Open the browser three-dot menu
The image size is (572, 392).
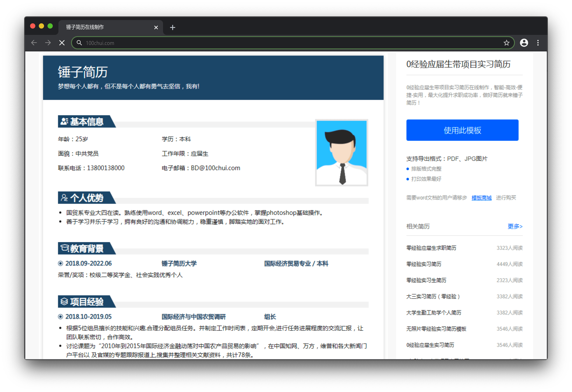538,43
